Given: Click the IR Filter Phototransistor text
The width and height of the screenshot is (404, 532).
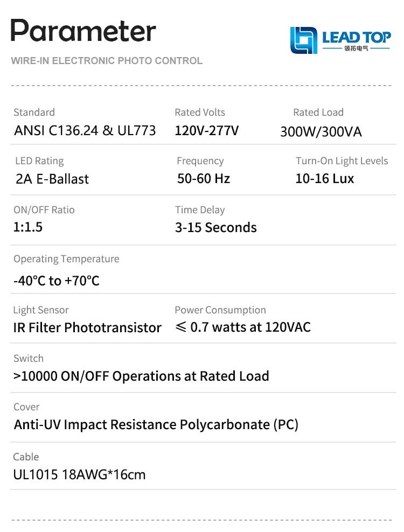Looking at the screenshot, I should point(87,327).
